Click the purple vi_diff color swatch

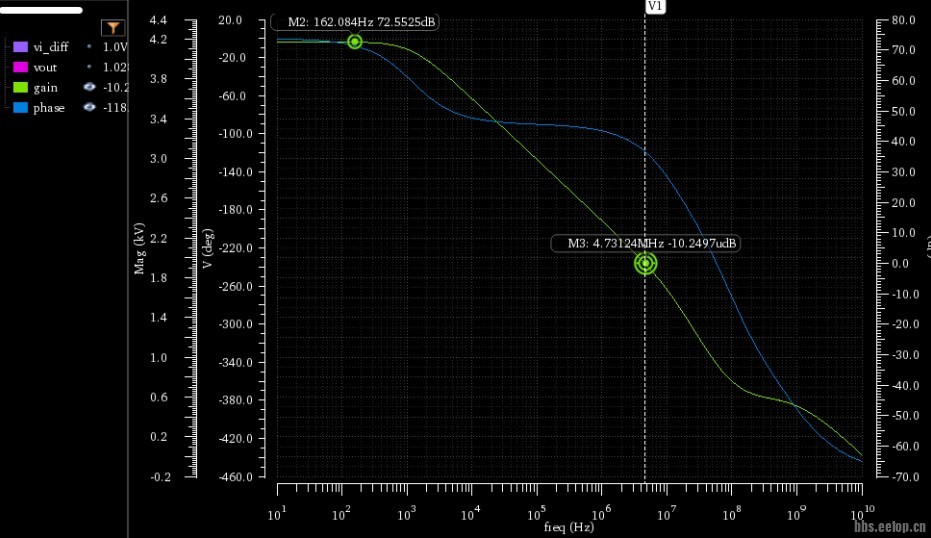pyautogui.click(x=20, y=47)
